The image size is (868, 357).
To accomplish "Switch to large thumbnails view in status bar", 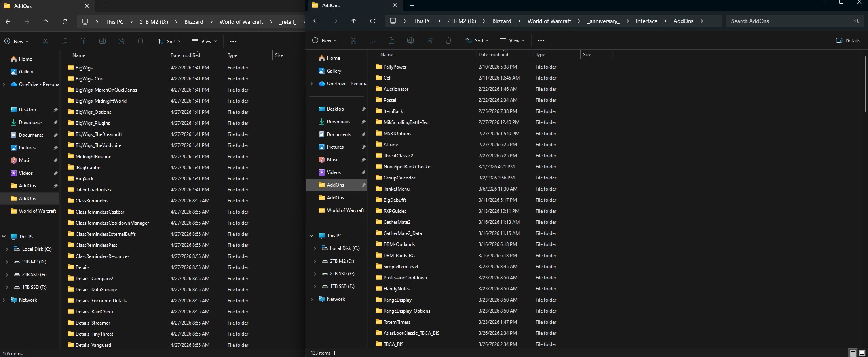I will pos(862,353).
